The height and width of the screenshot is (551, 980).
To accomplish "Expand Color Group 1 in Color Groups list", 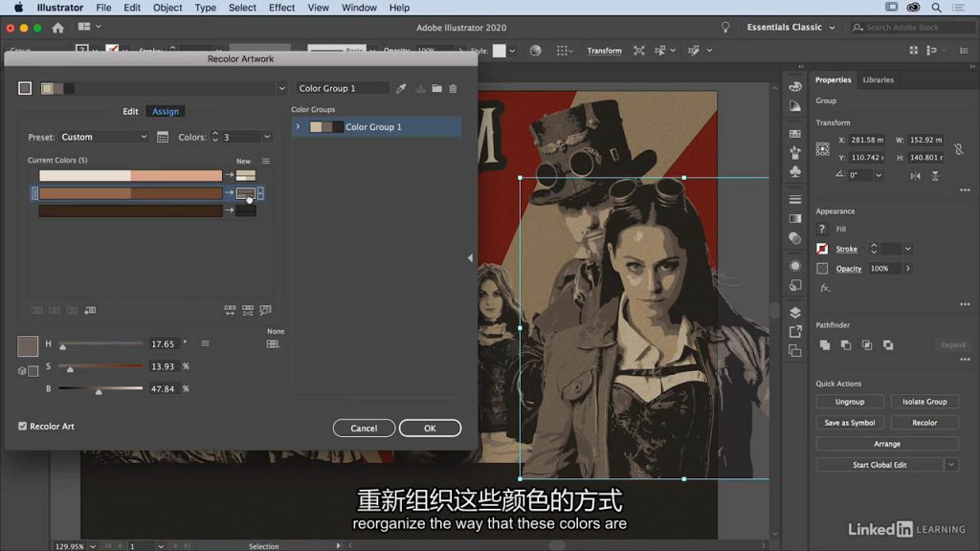I will coord(299,127).
